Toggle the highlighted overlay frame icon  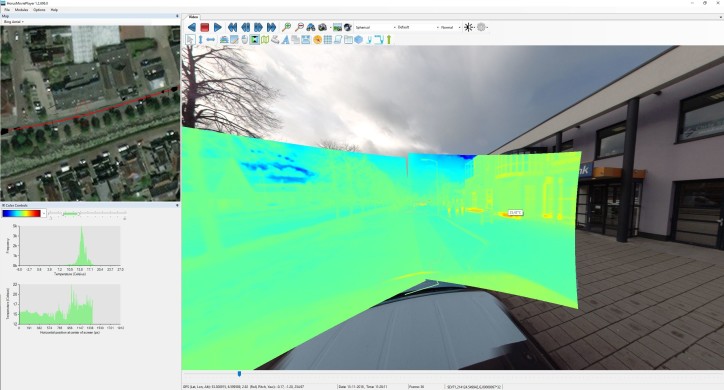click(254, 40)
